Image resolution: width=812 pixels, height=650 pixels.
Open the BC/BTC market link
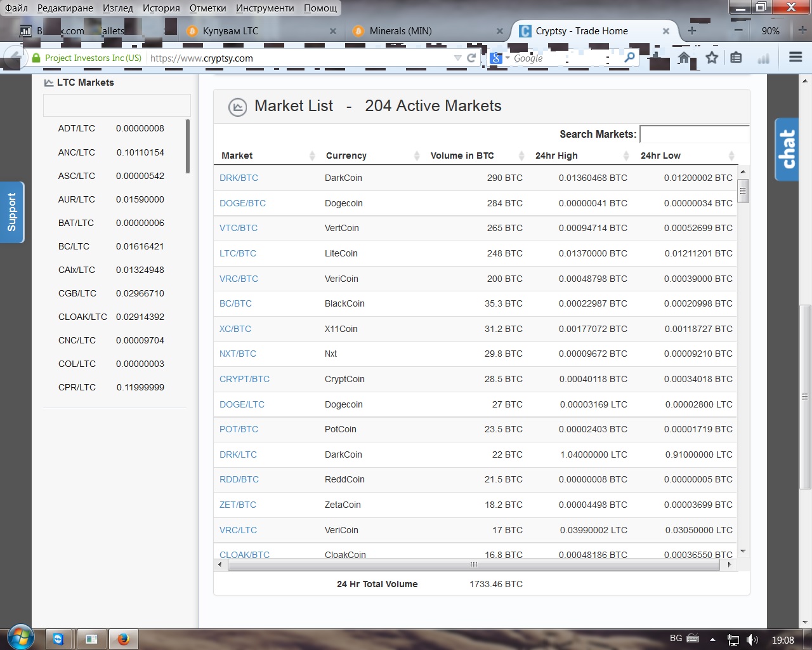click(235, 303)
